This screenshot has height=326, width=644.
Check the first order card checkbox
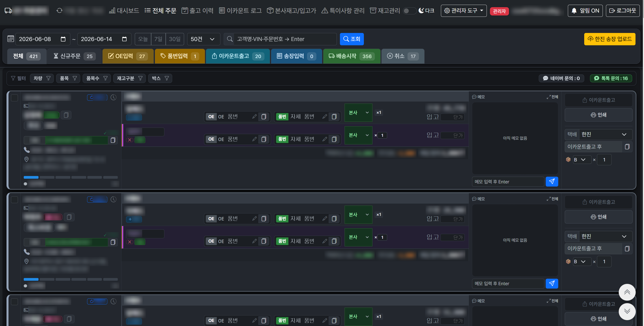pos(15,98)
